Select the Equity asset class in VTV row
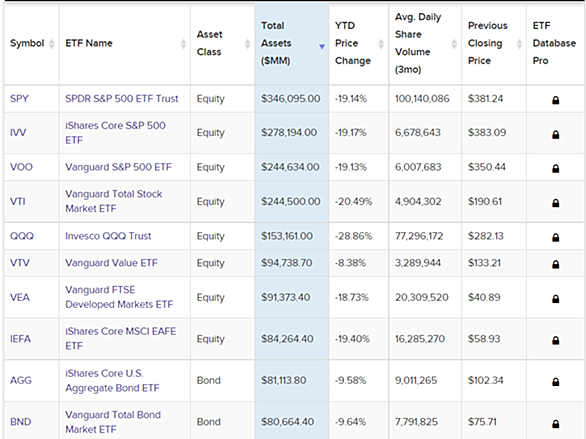This screenshot has width=586, height=439. (211, 263)
